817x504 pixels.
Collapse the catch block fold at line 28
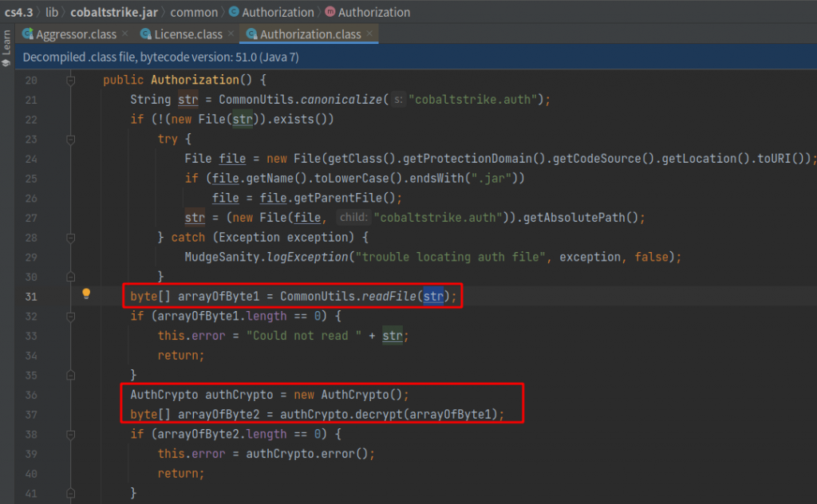71,238
